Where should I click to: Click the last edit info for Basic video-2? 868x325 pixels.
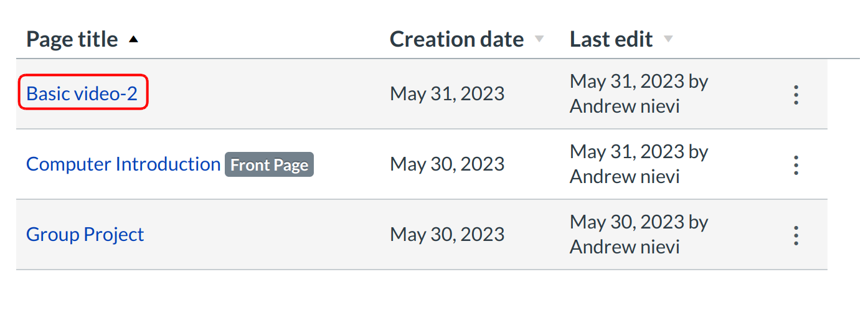click(639, 94)
